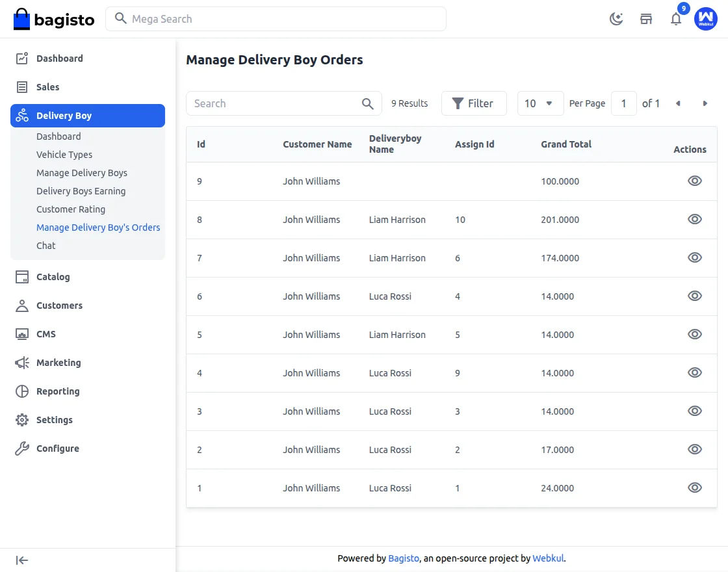Show order 8 details with its eye icon
Screen dimensions: 728x572
695,219
